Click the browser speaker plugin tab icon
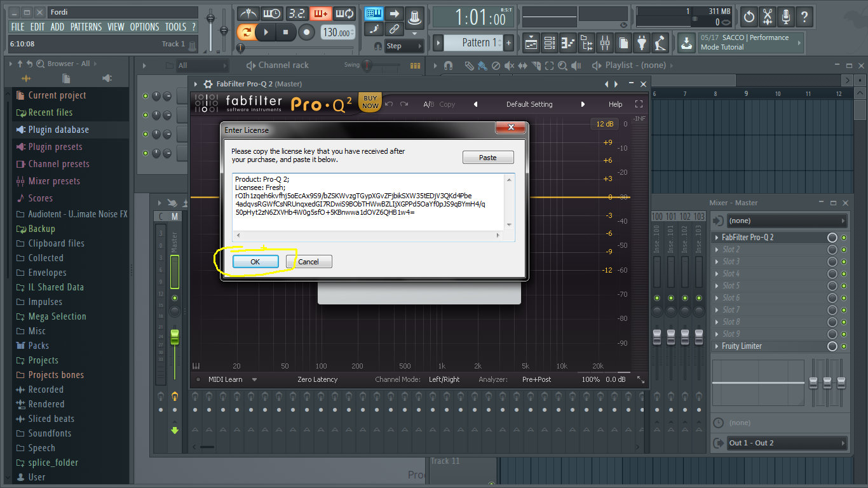The image size is (868, 488). coord(106,78)
